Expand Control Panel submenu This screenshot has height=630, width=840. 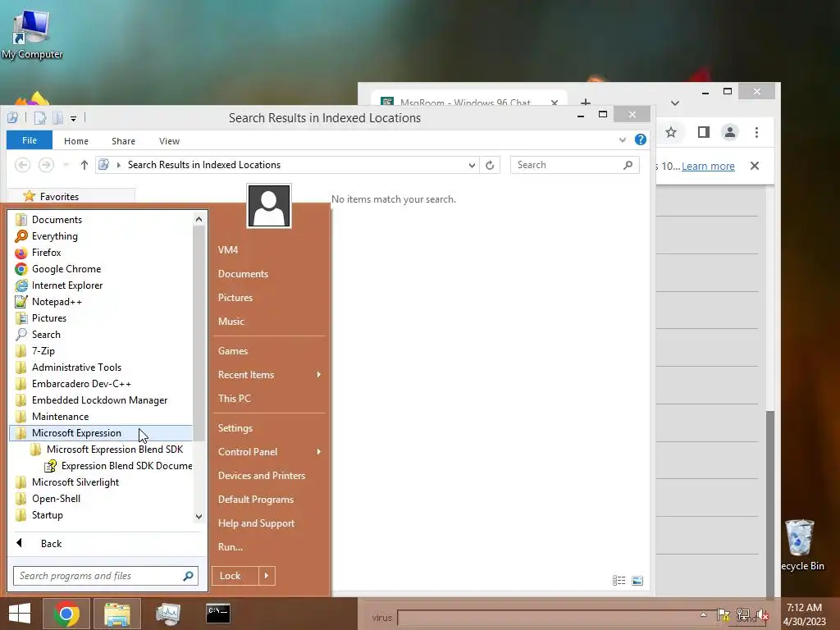pos(268,452)
